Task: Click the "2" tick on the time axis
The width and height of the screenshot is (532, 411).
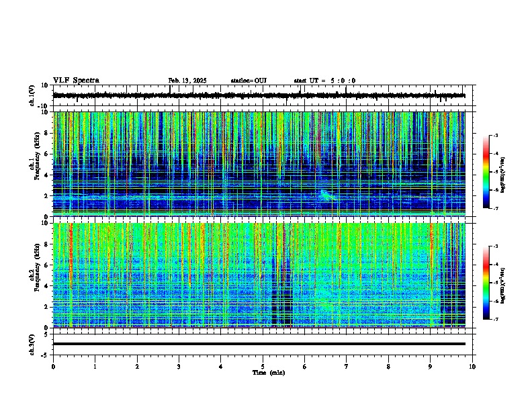Action: pyautogui.click(x=137, y=367)
